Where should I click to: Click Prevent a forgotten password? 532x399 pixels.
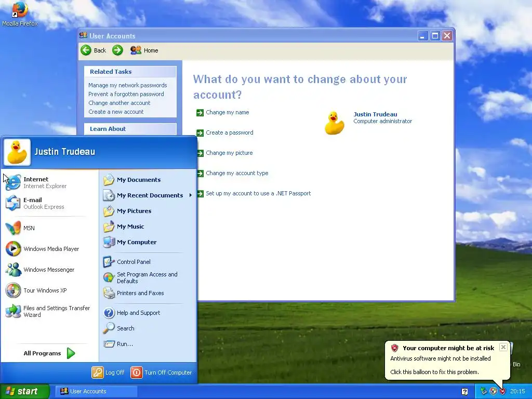coord(126,94)
